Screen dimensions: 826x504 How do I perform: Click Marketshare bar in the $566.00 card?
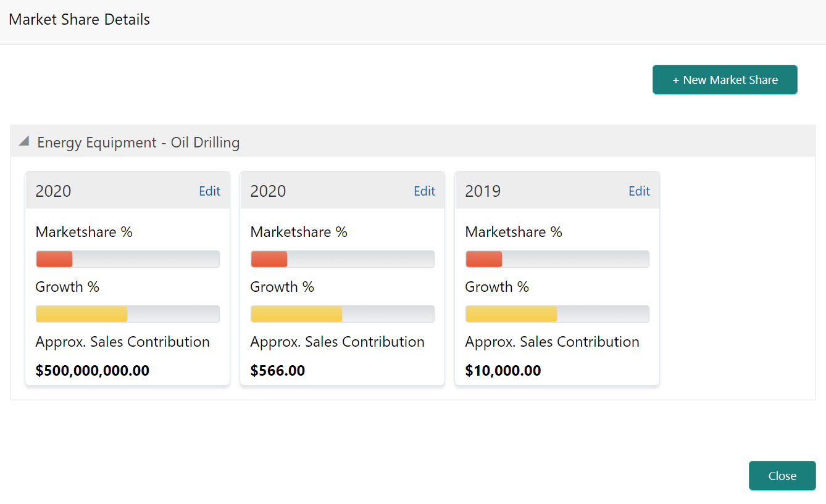[342, 259]
